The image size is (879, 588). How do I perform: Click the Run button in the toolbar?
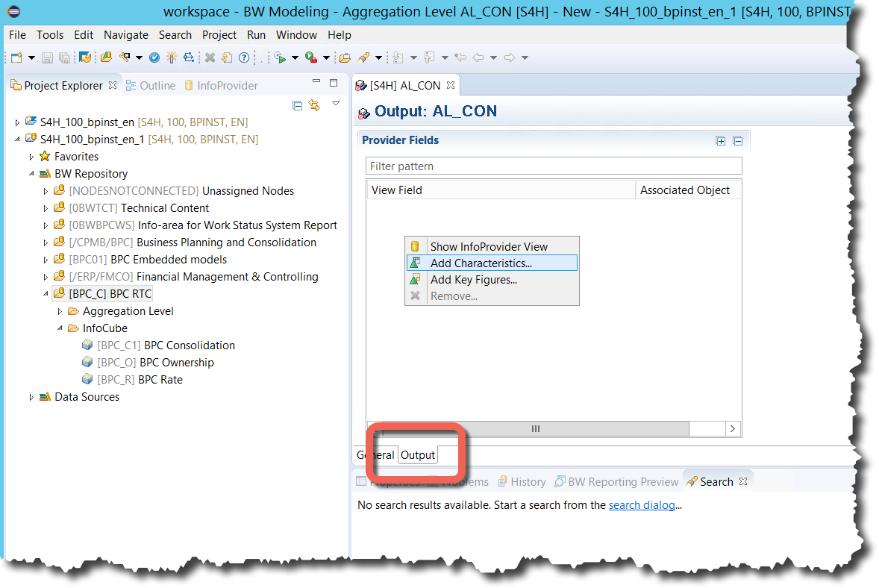point(281,57)
